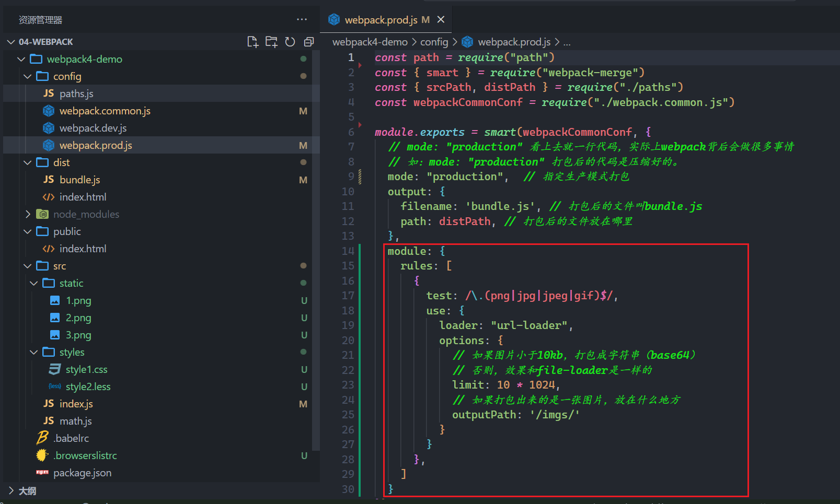Viewport: 840px width, 504px height.
Task: Click the mode "production" value
Action: pyautogui.click(x=465, y=177)
